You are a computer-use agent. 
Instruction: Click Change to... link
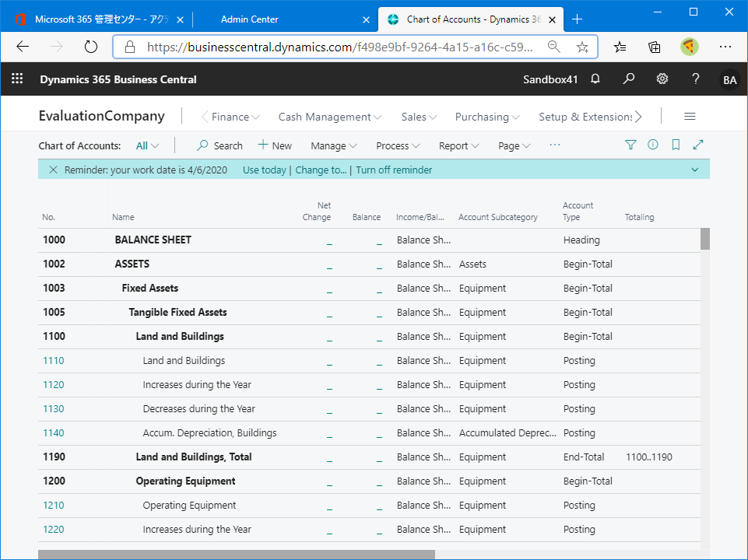coord(321,170)
